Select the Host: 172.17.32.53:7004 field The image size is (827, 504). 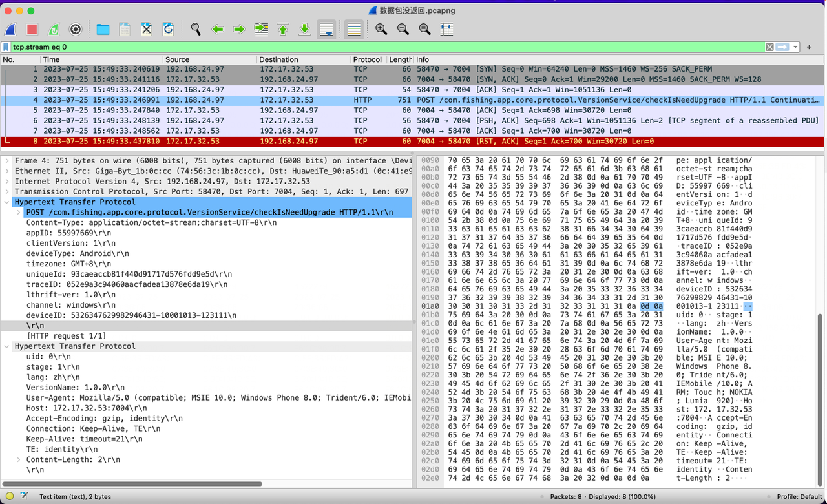point(87,408)
